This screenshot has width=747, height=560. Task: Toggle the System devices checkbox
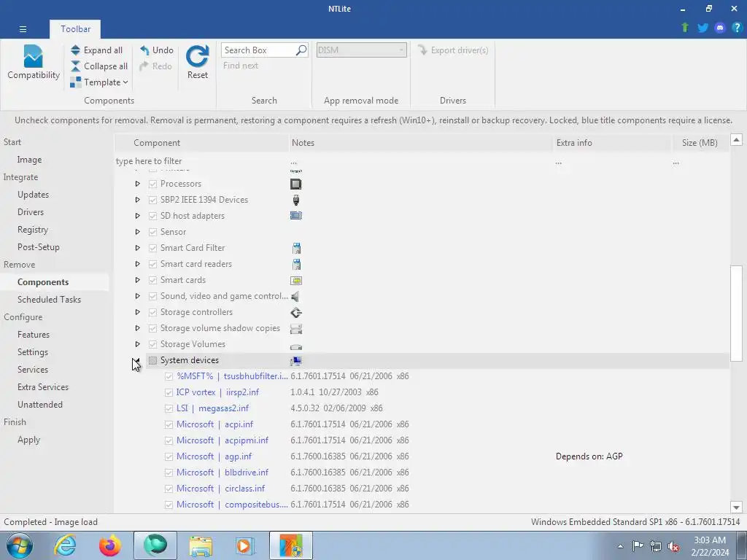pos(152,360)
